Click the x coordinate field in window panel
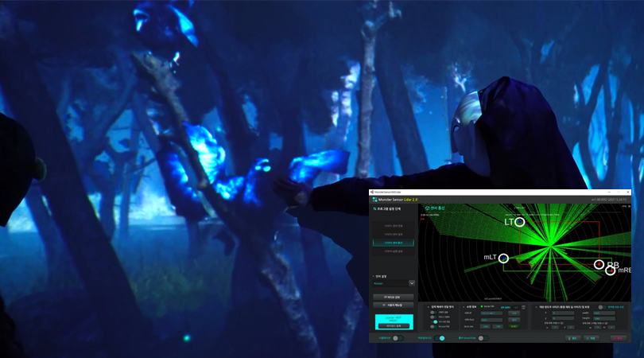This screenshot has height=358, width=644. (x=563, y=313)
